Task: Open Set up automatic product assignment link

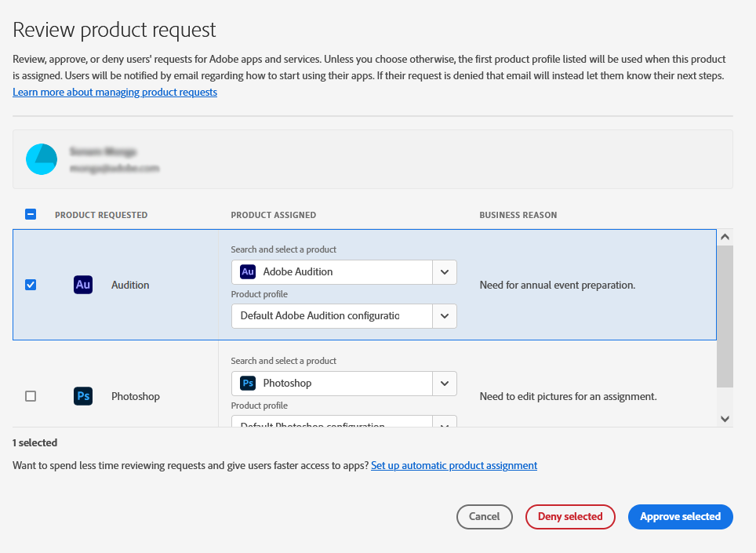Action: click(x=454, y=465)
